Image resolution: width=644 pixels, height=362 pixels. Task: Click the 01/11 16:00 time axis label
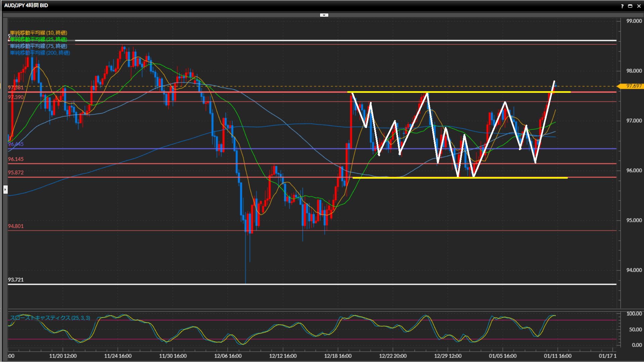pyautogui.click(x=557, y=356)
